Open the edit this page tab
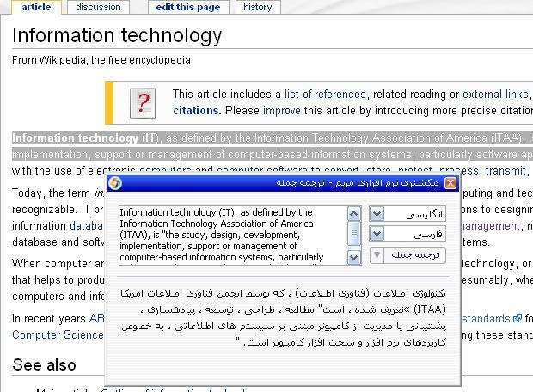This screenshot has width=533, height=392. [188, 7]
